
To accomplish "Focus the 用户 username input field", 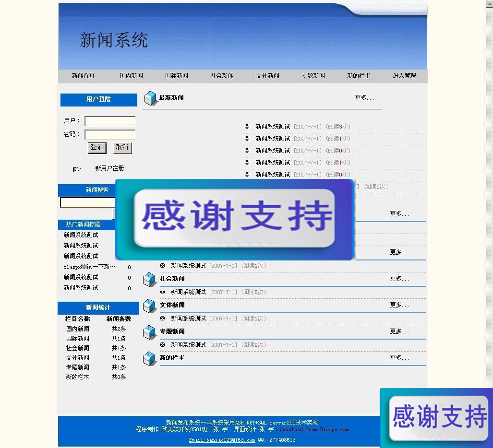I will point(110,121).
